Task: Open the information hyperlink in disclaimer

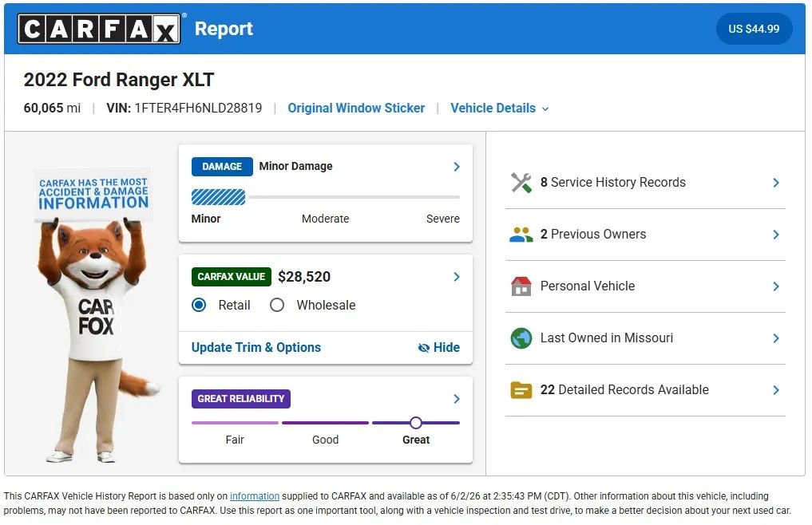Action: tap(254, 496)
